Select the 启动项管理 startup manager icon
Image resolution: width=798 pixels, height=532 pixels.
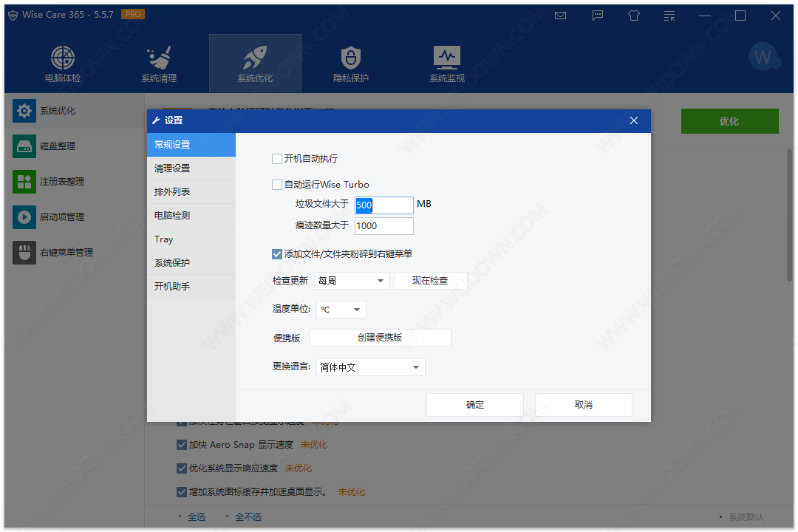(x=24, y=217)
